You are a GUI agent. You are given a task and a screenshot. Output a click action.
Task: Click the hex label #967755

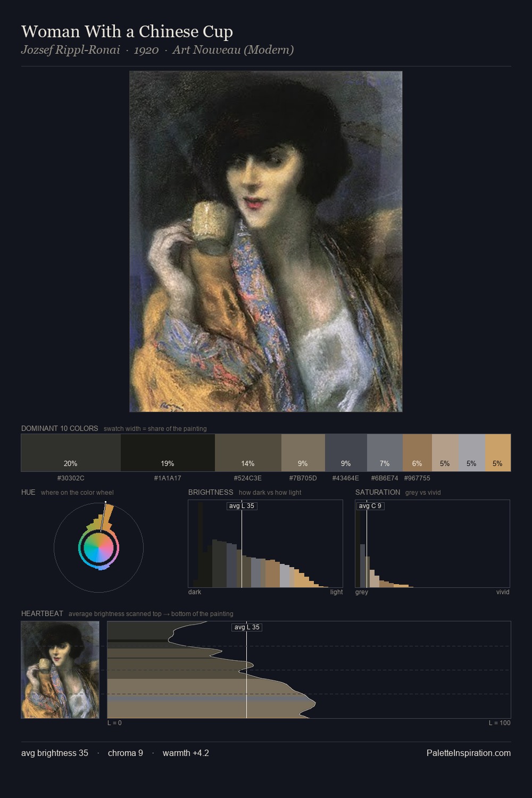click(x=417, y=478)
